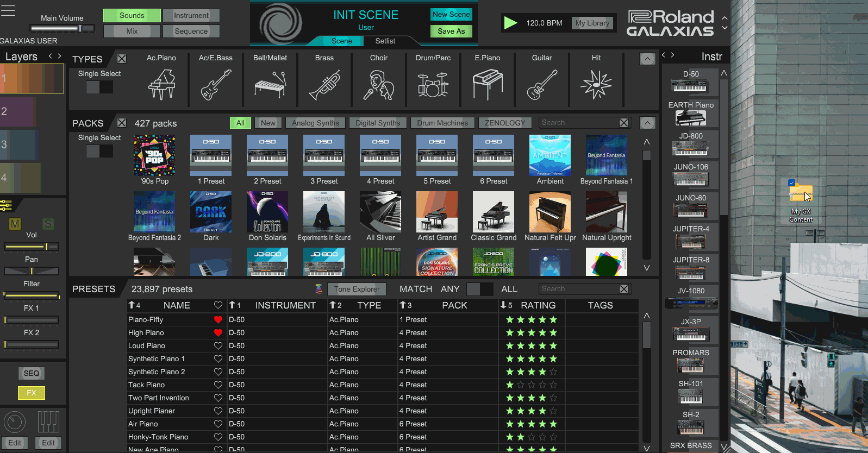The image size is (868, 453).
Task: Open the My GX Content desktop folder
Action: click(801, 201)
